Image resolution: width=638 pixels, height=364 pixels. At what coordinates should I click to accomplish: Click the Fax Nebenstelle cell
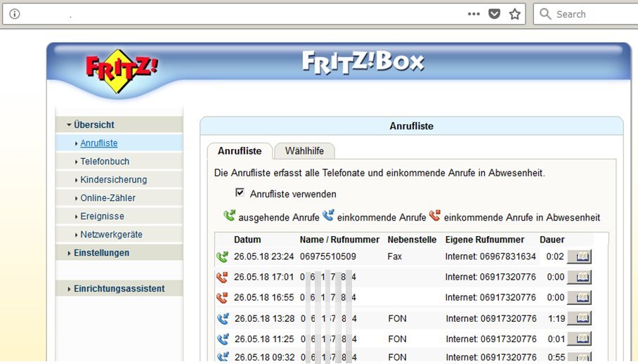(395, 256)
